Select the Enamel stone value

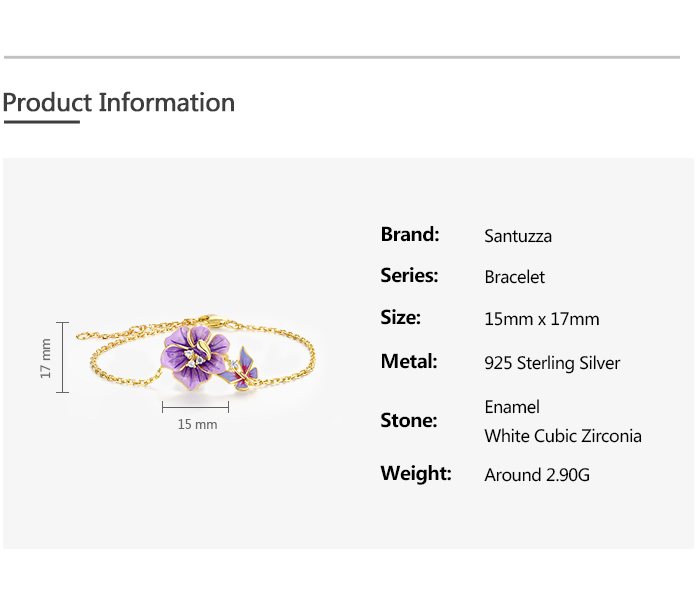pyautogui.click(x=512, y=407)
